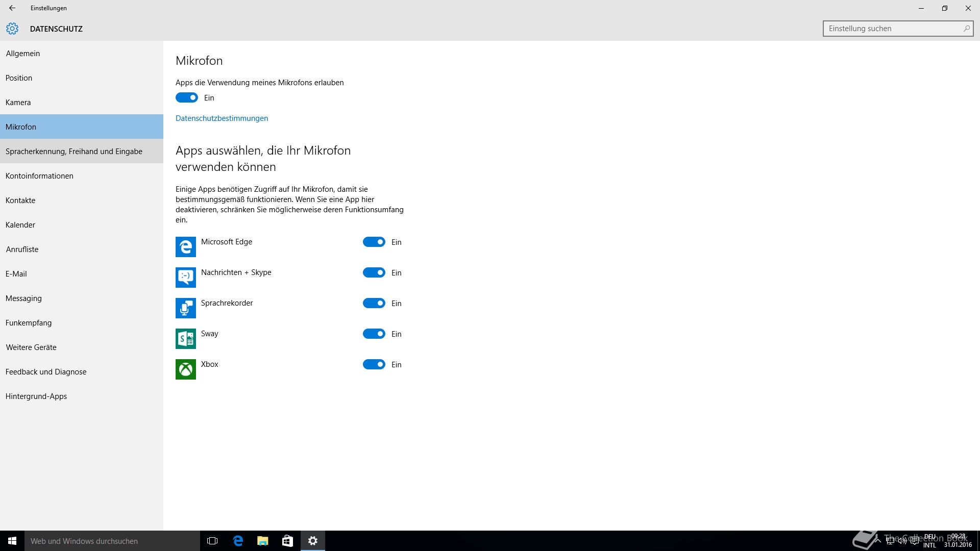Go back with the arrow in the title bar

(x=12, y=8)
